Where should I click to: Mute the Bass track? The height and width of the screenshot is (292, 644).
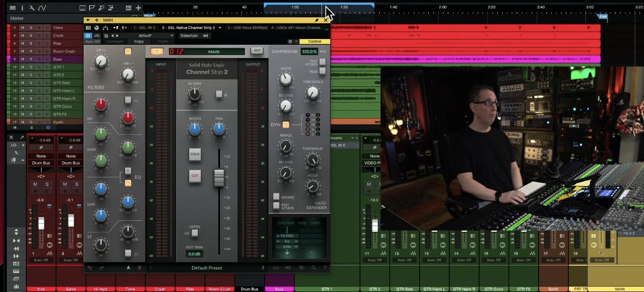[x=22, y=59]
